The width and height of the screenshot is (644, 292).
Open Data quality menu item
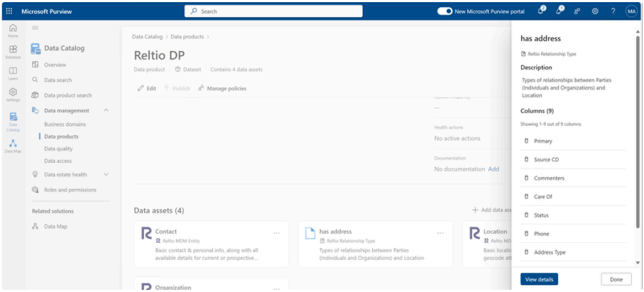point(58,148)
